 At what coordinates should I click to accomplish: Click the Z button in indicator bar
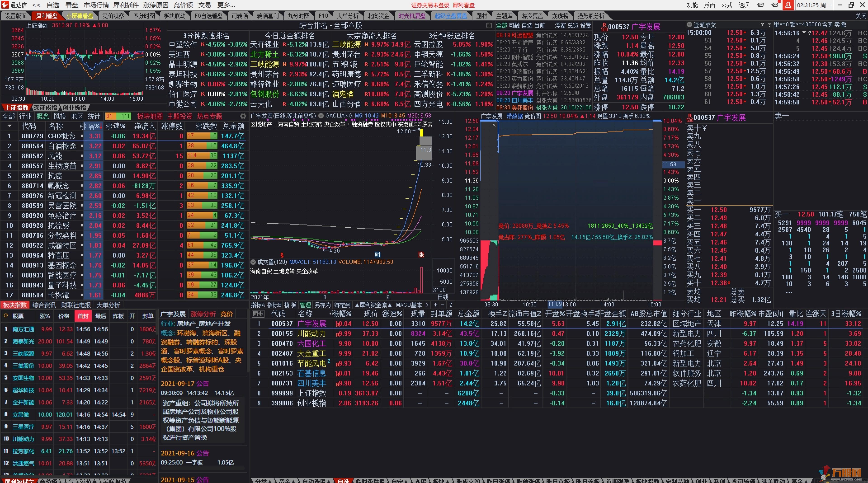coord(451,305)
